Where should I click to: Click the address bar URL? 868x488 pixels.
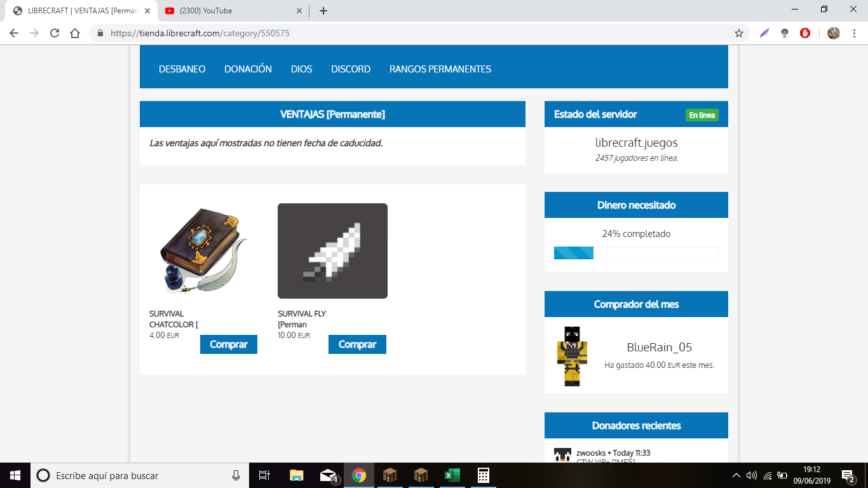200,33
